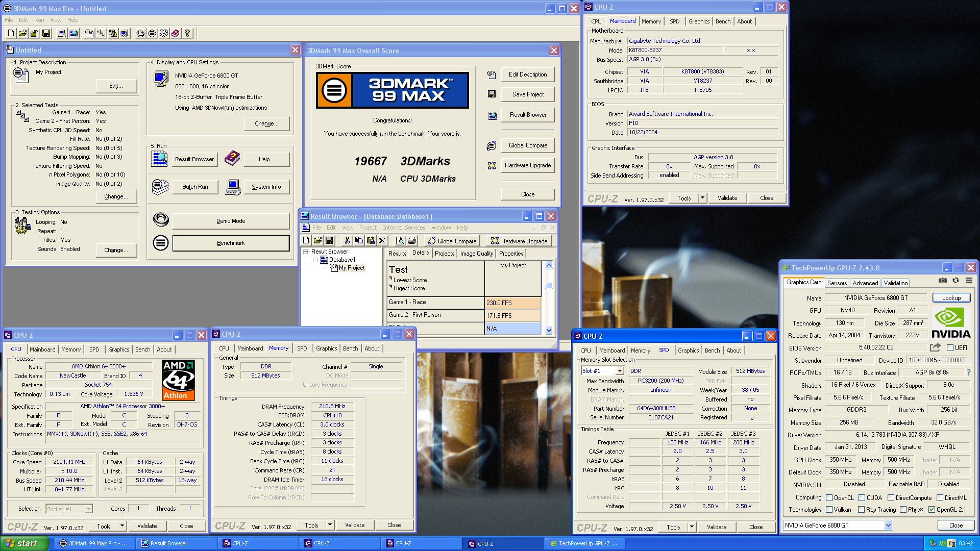Click the New Project icon in 3DMark toolbar
The image size is (980, 551).
click(11, 33)
